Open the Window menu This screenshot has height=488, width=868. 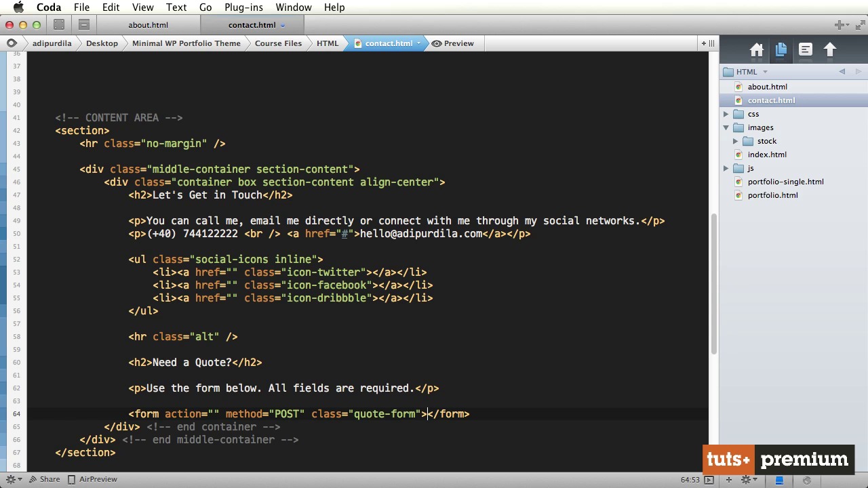[x=294, y=7]
